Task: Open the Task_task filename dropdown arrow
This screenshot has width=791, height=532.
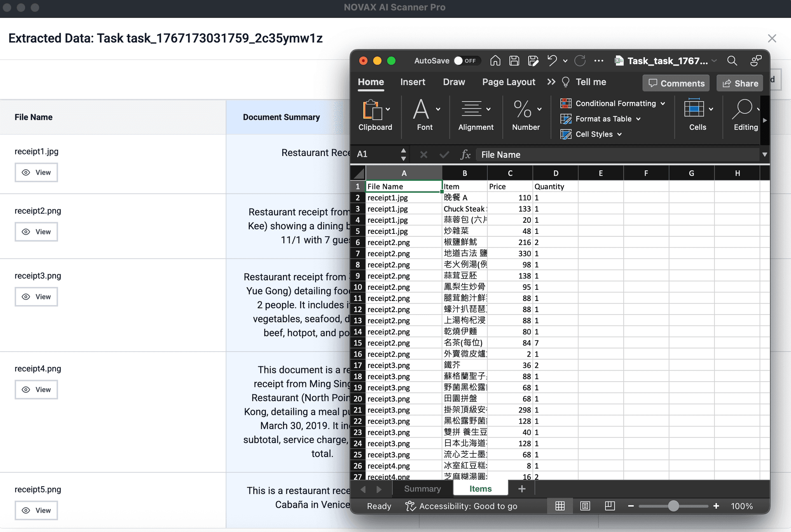Action: coord(714,61)
